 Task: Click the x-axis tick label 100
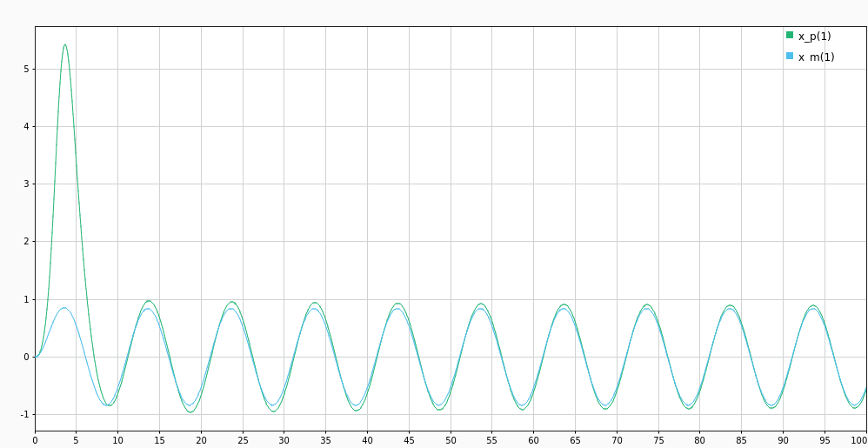point(861,441)
